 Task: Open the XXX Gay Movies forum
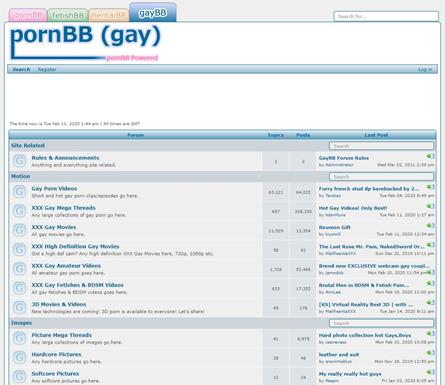(54, 227)
